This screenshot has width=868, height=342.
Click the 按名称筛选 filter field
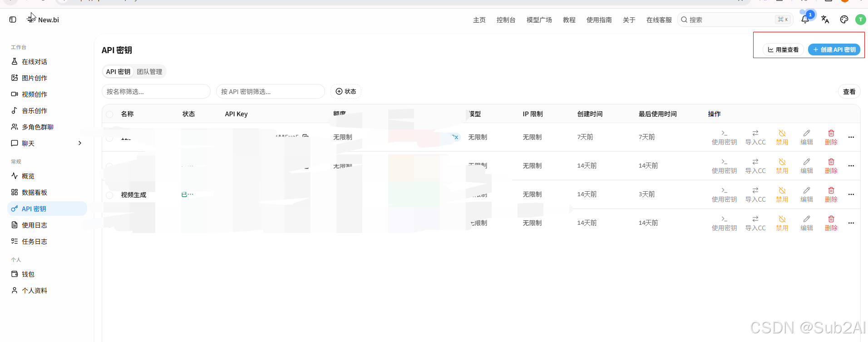156,91
